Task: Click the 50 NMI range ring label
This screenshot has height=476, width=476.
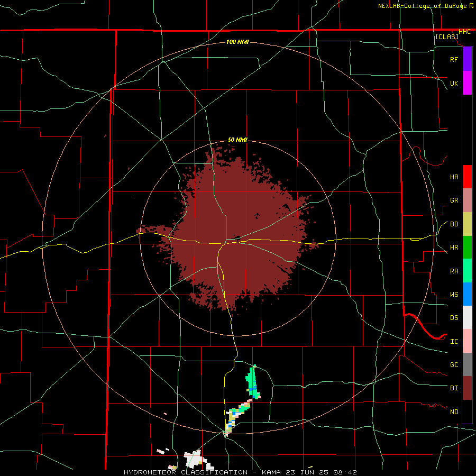Action: 237,140
